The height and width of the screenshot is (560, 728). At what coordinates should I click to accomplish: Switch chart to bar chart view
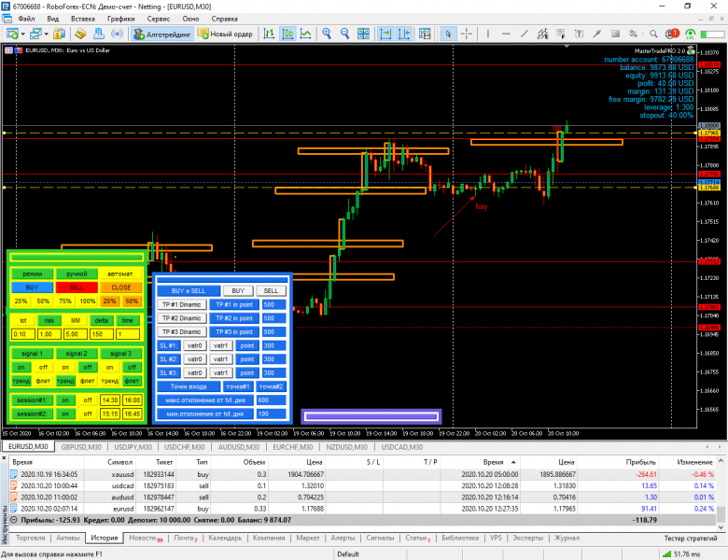pos(269,35)
